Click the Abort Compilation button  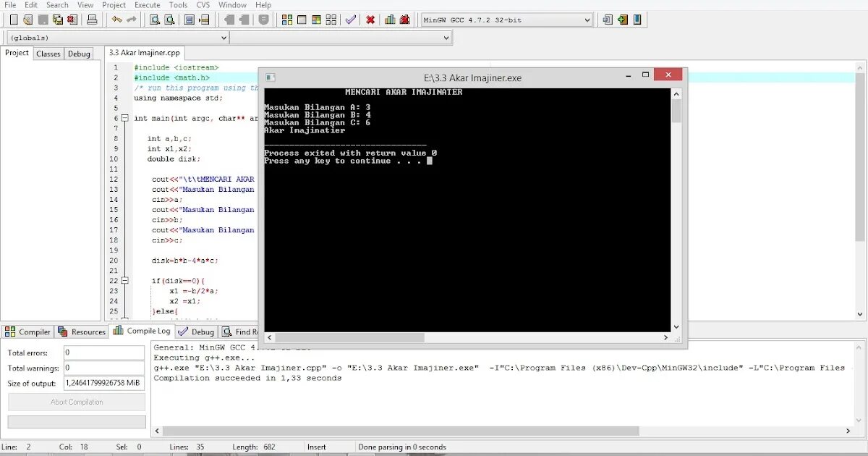[77, 402]
